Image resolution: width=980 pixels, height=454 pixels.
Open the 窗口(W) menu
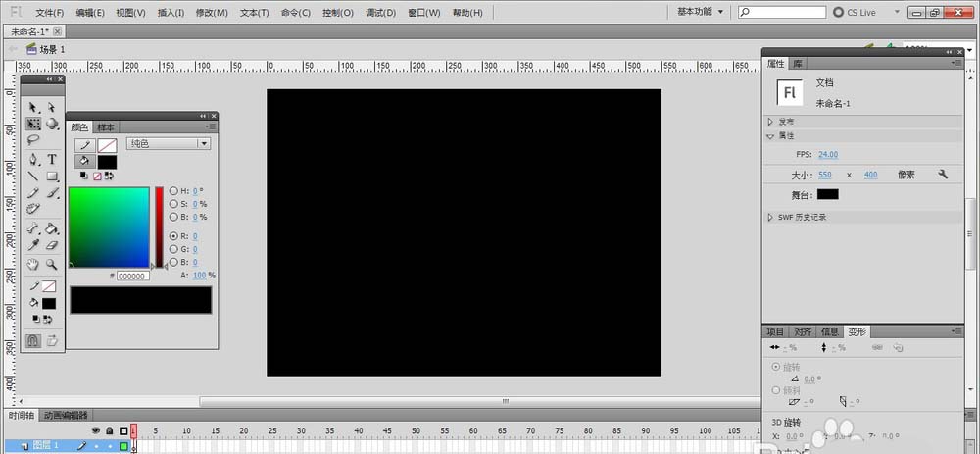pos(423,13)
